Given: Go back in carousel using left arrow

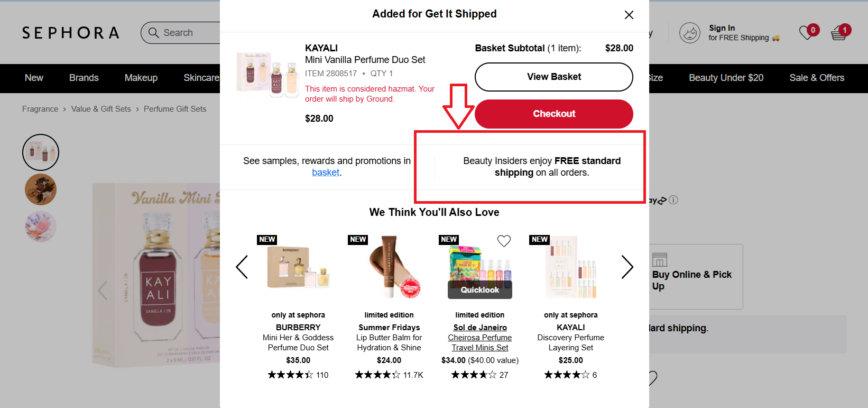Looking at the screenshot, I should tap(242, 267).
